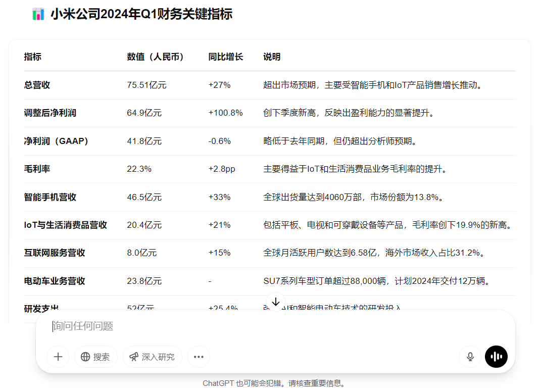Open the three-dots more options button

199,357
